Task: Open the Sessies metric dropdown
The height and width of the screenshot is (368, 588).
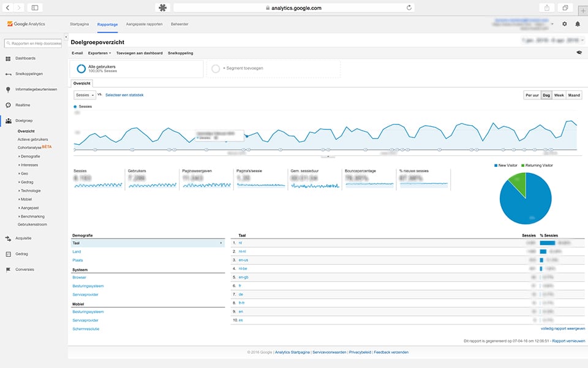Action: pos(85,95)
